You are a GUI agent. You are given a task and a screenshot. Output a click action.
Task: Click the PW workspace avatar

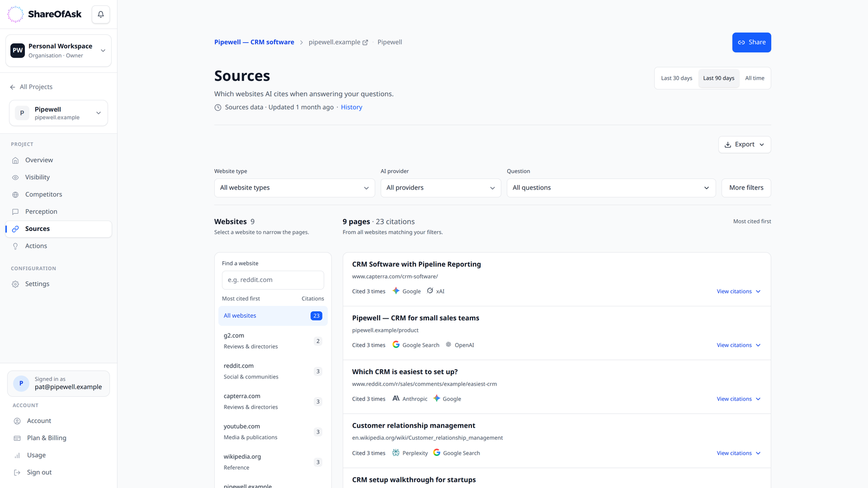pos(18,50)
